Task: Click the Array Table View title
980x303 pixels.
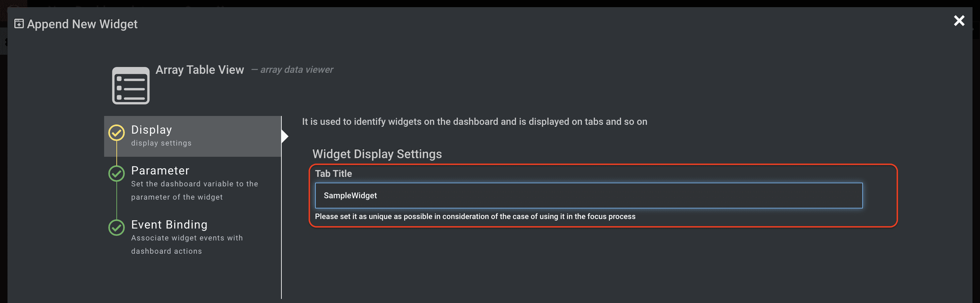Action: (x=200, y=70)
